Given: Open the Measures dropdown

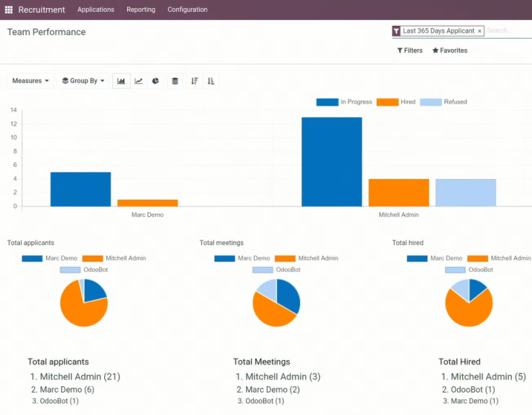Looking at the screenshot, I should click(30, 81).
